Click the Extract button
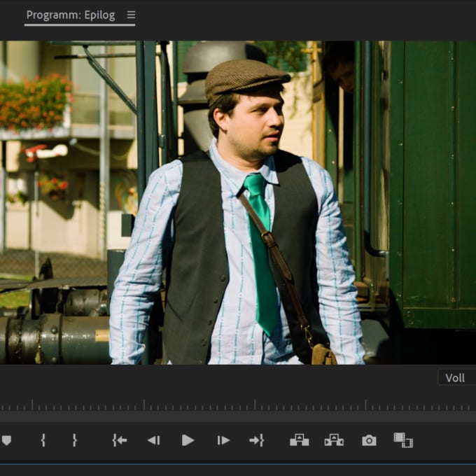 click(x=334, y=440)
